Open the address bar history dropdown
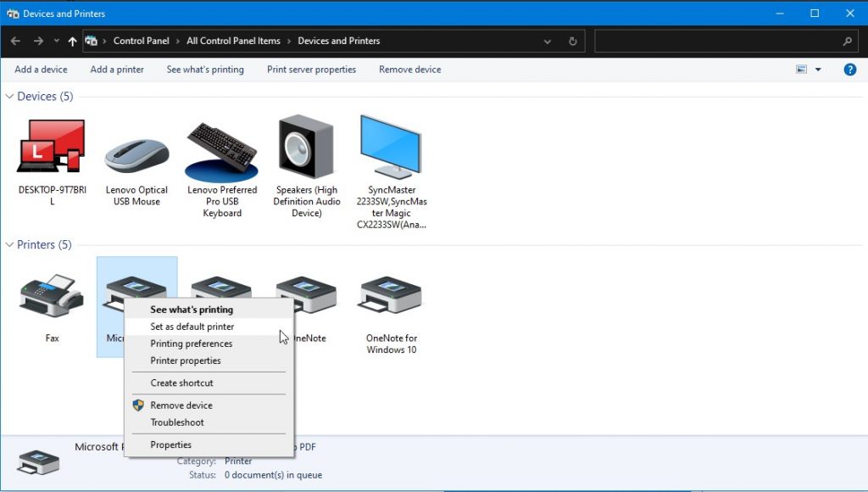The height and width of the screenshot is (492, 868). pos(547,42)
